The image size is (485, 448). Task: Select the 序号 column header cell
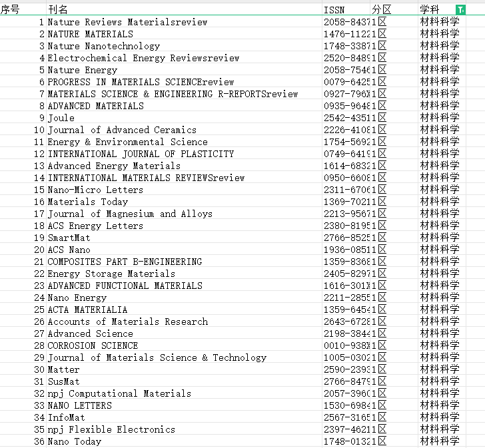pos(23,9)
